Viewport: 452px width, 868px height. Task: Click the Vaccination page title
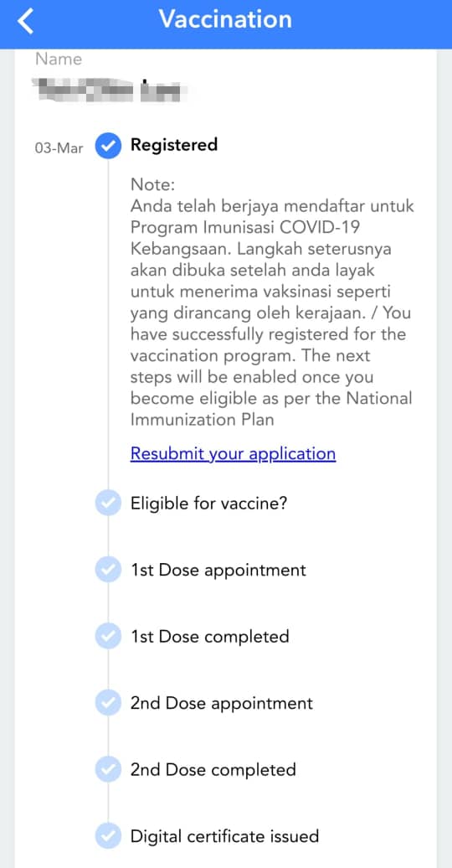225,19
